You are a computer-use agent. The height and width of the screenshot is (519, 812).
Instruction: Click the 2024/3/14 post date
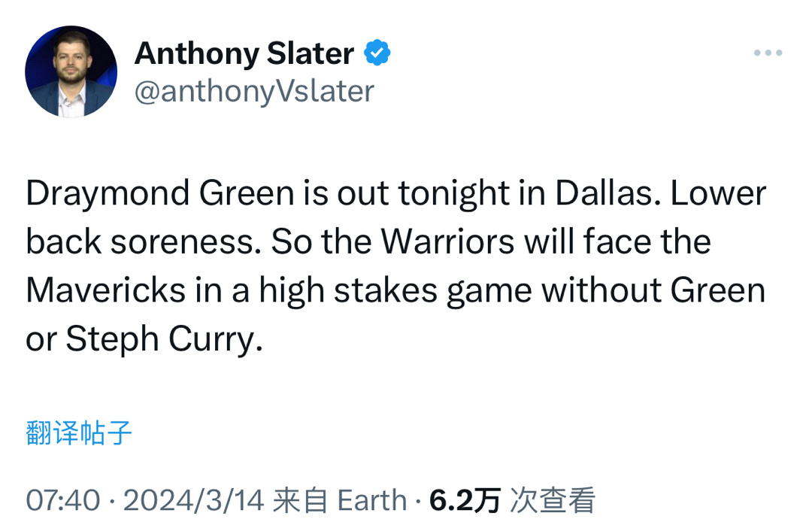click(x=192, y=500)
